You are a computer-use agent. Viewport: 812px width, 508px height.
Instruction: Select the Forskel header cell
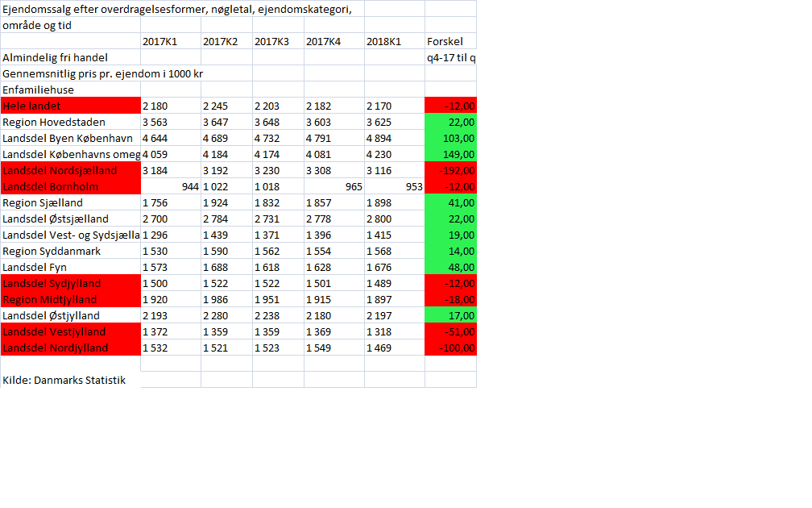pos(449,41)
